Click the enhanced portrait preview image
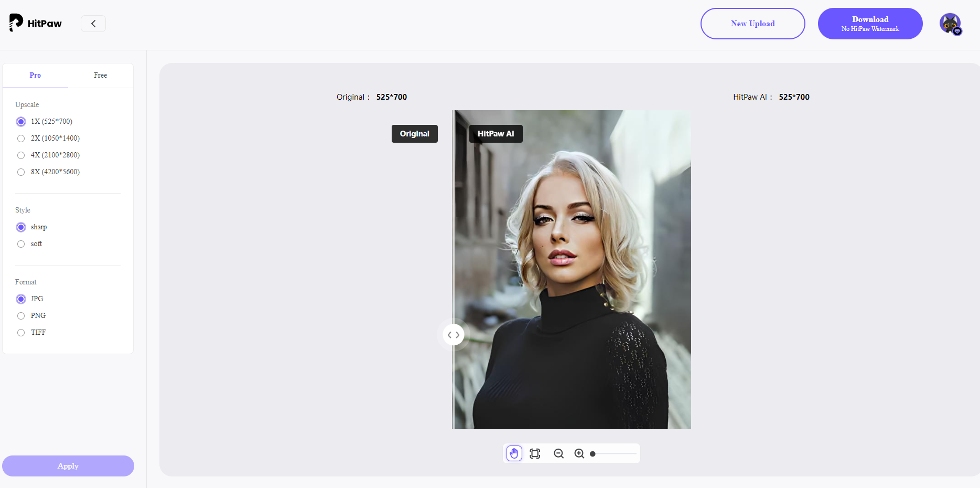The width and height of the screenshot is (980, 488). click(573, 270)
